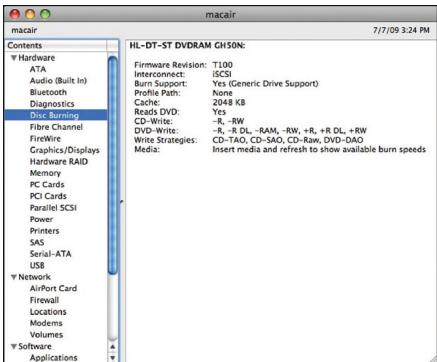Click the Media insert-media message

[319, 149]
